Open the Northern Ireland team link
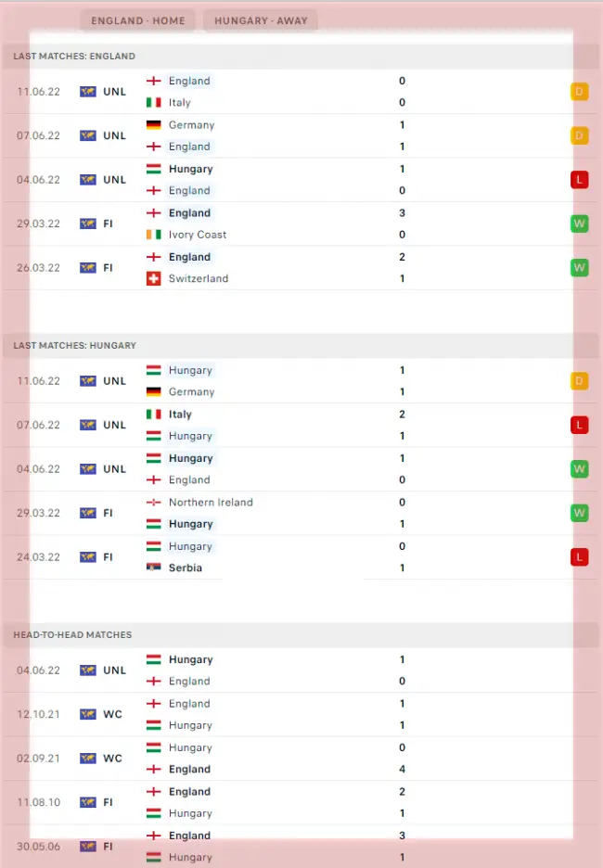 pos(211,503)
